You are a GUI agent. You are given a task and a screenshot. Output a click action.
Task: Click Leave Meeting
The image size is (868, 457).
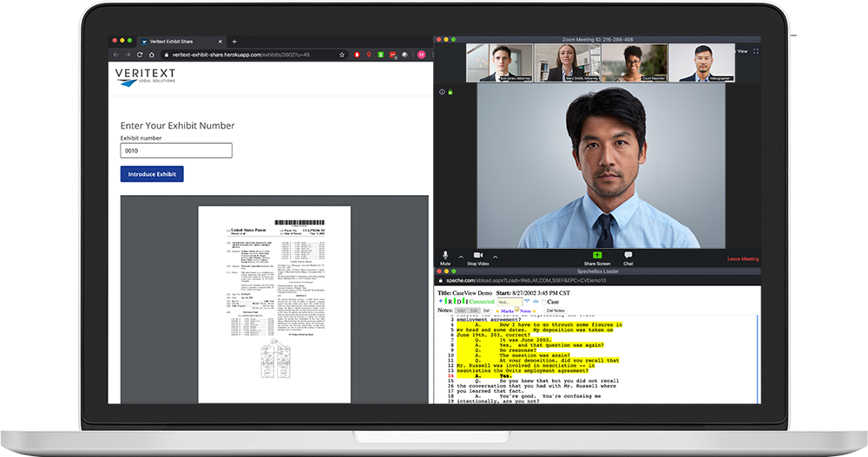coord(742,259)
